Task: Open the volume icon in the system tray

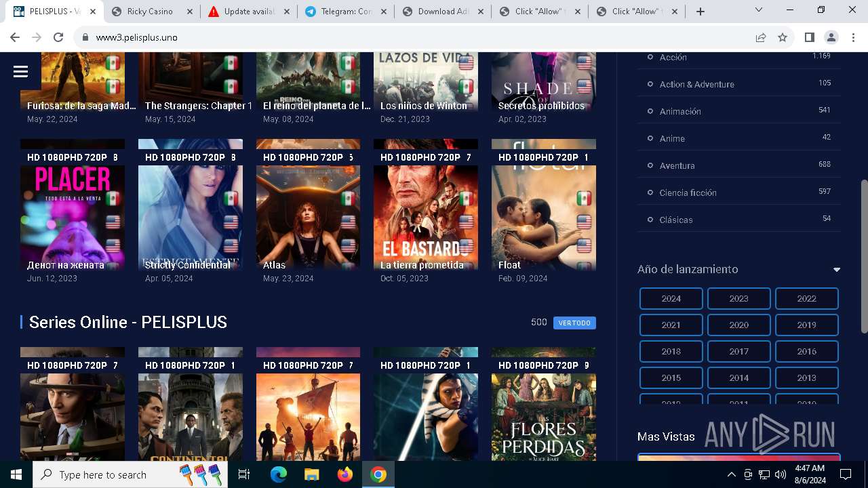Action: (x=781, y=474)
